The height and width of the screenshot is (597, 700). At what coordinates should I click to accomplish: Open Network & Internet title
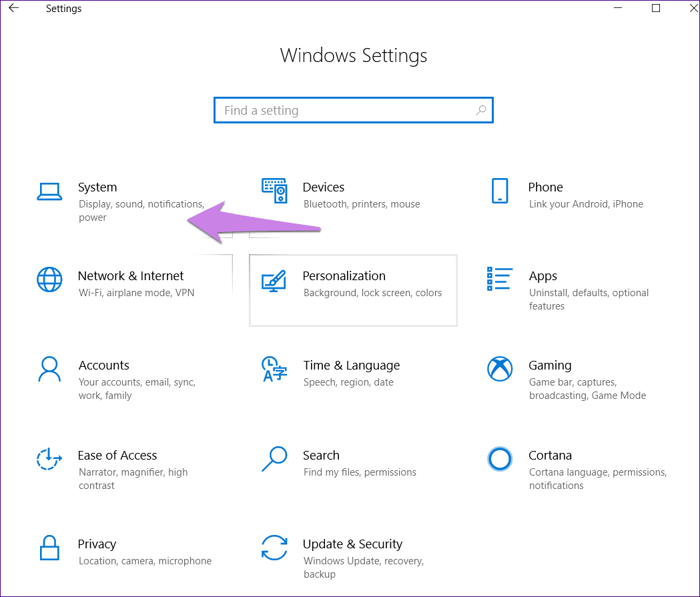pos(131,275)
